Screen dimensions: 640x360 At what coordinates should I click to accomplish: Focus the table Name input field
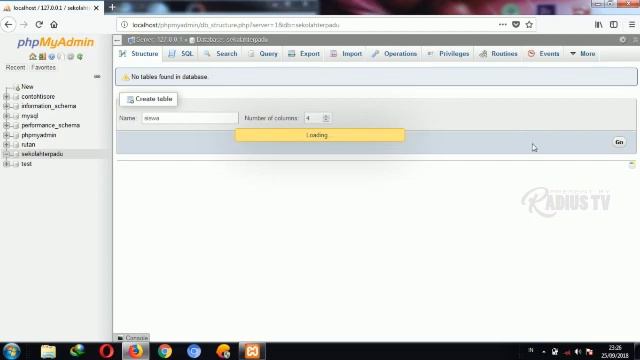(x=190, y=118)
